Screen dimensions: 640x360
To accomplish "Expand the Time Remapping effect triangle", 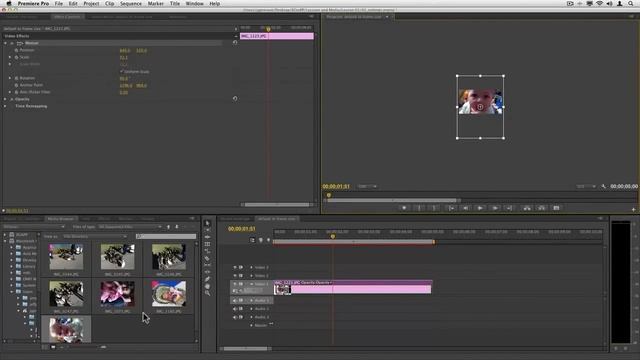I will [5, 106].
